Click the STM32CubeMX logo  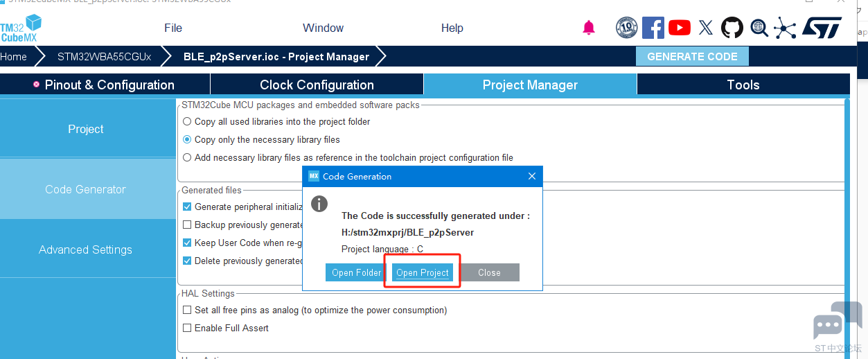[x=21, y=28]
